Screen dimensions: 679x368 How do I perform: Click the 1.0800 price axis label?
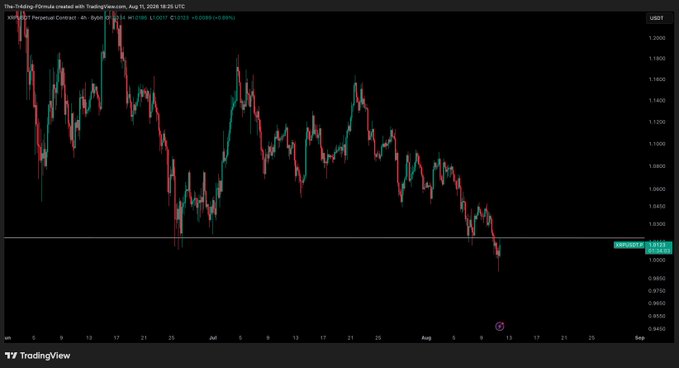[x=657, y=166]
